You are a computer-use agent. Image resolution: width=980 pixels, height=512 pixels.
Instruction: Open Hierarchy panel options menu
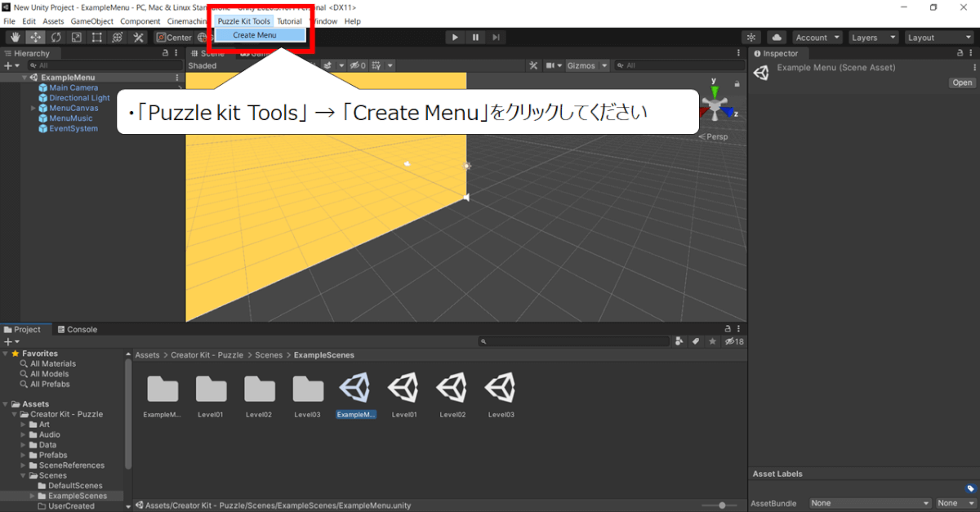pyautogui.click(x=177, y=53)
